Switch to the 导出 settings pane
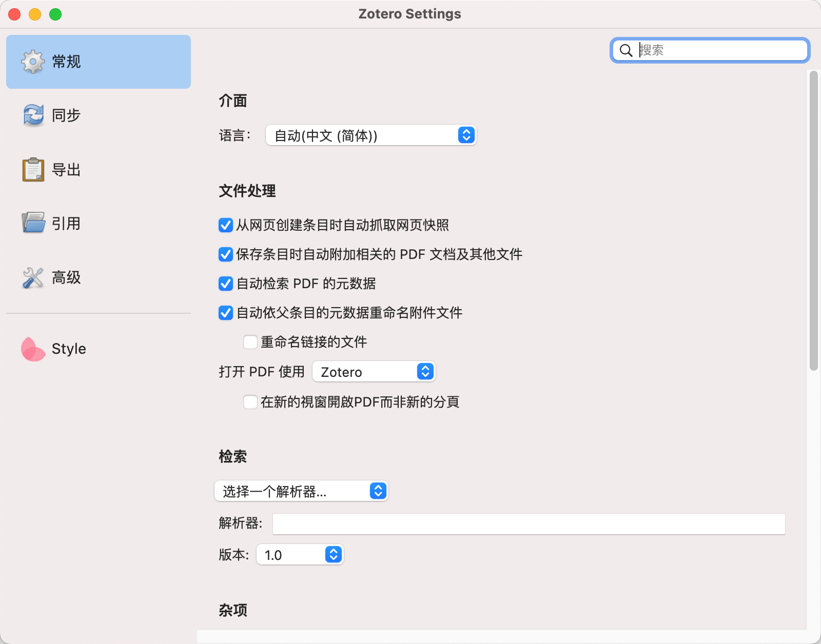821x644 pixels. 99,170
